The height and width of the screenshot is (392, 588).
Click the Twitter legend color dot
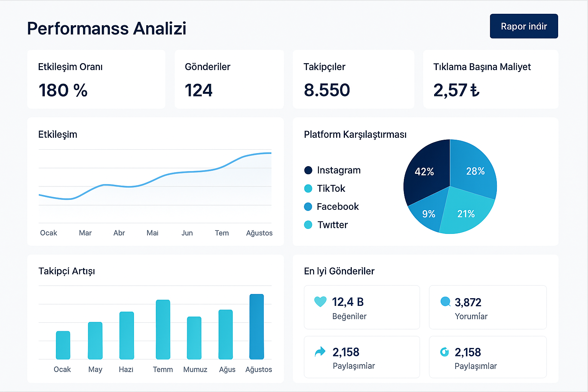[x=308, y=225]
